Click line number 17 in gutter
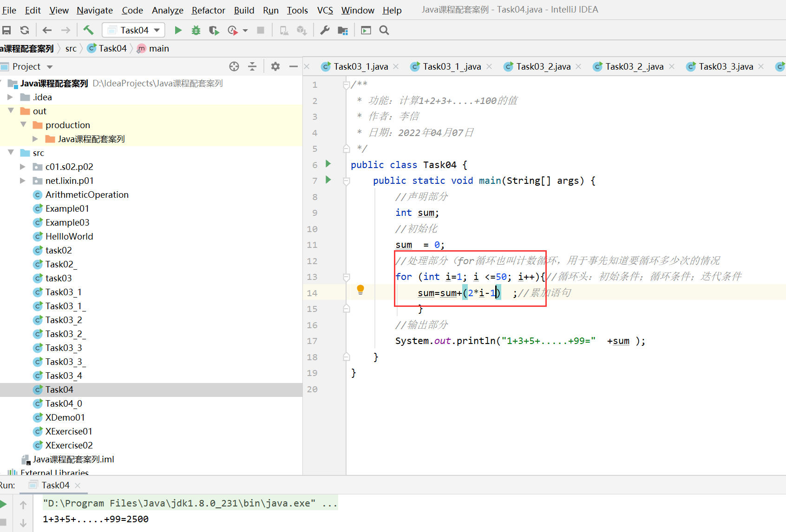Screen dimensions: 786x532 (x=312, y=341)
